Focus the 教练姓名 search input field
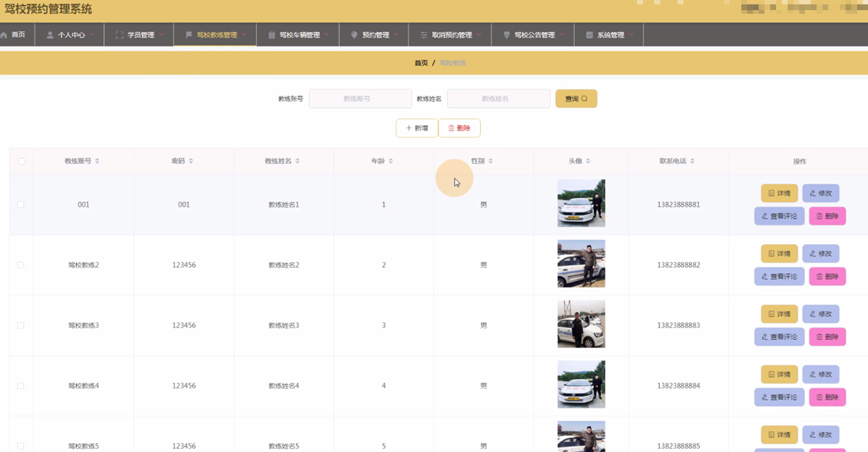This screenshot has width=868, height=452. point(499,99)
